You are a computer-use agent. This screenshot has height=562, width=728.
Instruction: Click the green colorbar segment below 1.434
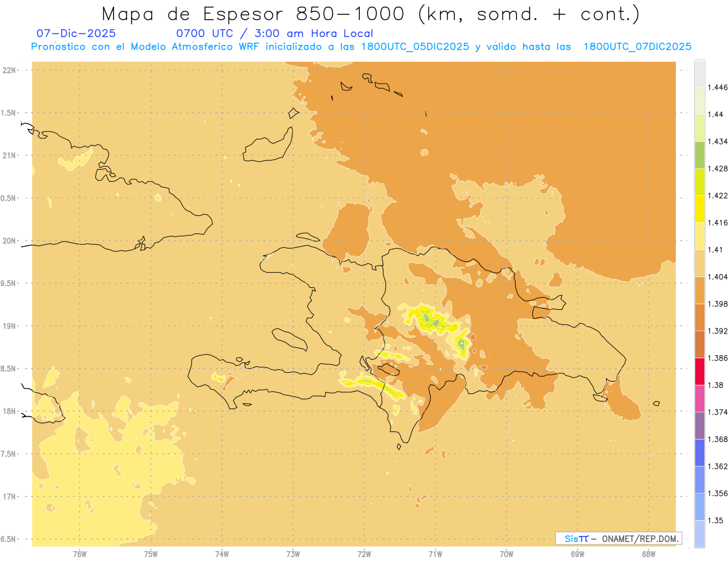tap(699, 155)
